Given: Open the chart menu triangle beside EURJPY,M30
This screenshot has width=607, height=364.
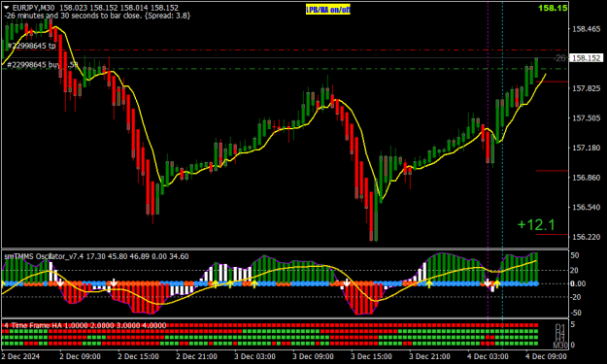Looking at the screenshot, I should tap(6, 8).
